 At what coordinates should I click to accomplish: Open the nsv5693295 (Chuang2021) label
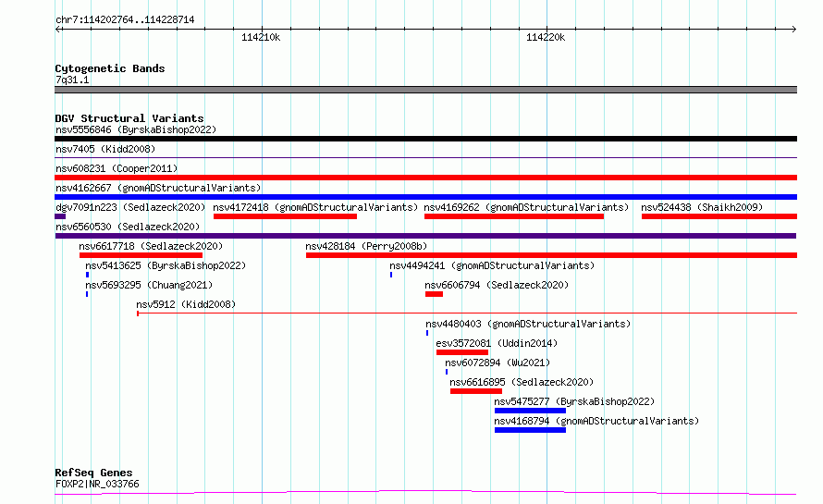point(149,285)
